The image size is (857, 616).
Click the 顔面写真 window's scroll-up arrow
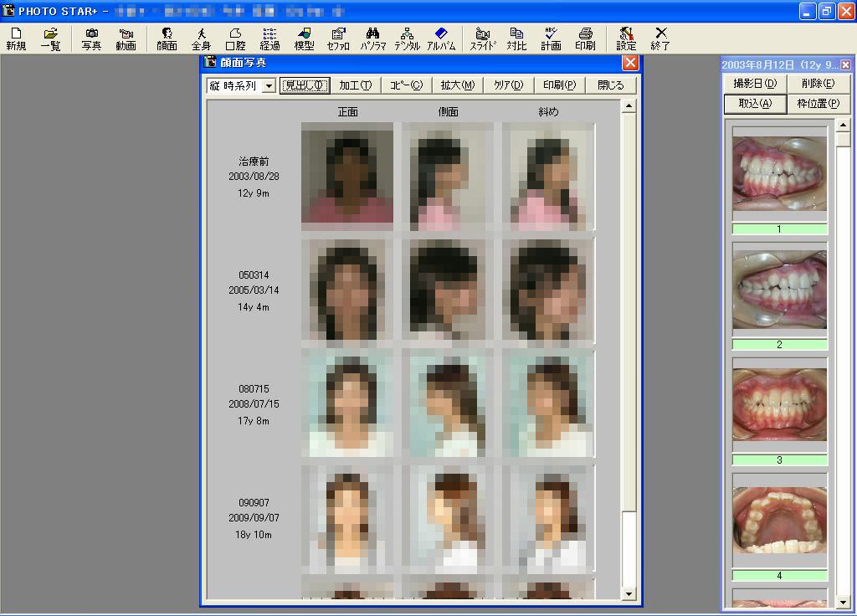point(629,106)
